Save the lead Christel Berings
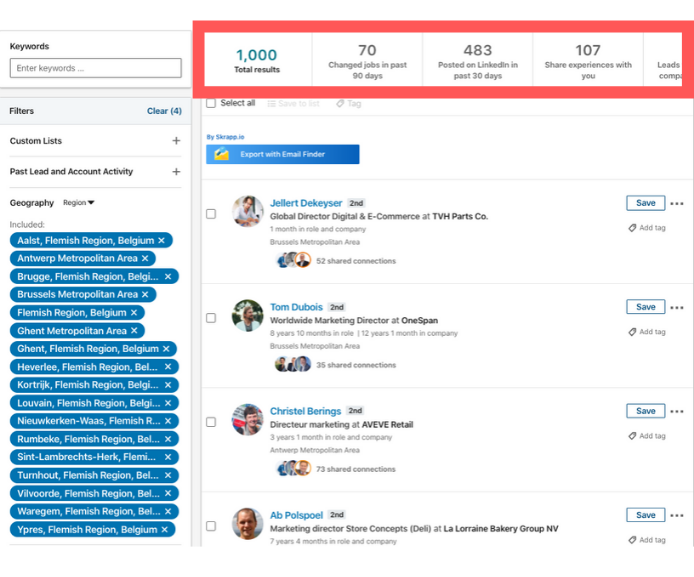Screen dimensions: 694x577 pyautogui.click(x=645, y=411)
